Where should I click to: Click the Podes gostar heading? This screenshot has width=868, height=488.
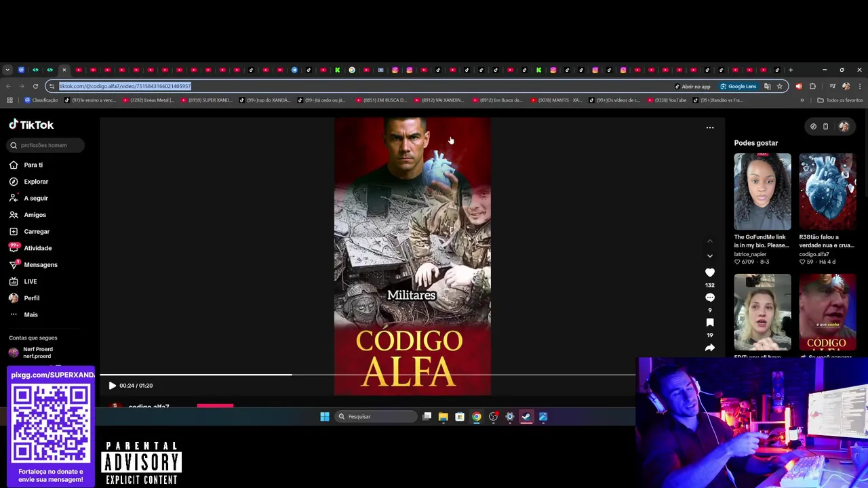756,143
